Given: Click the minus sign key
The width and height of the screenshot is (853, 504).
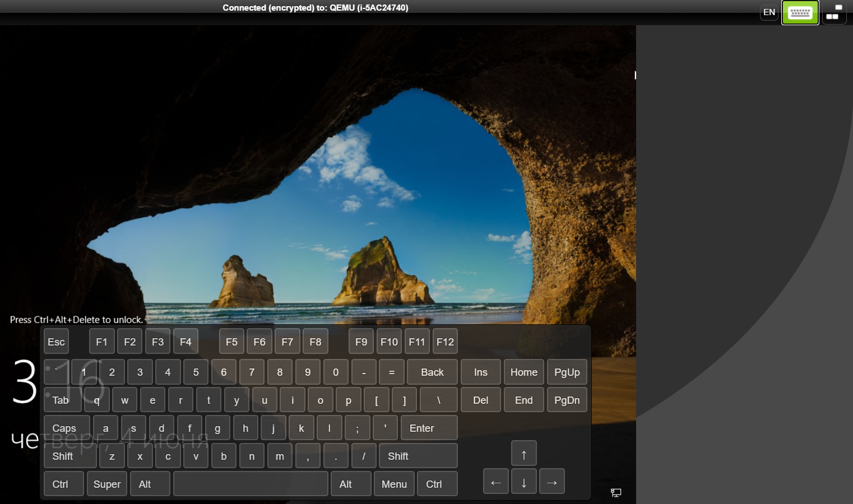Looking at the screenshot, I should coord(364,372).
